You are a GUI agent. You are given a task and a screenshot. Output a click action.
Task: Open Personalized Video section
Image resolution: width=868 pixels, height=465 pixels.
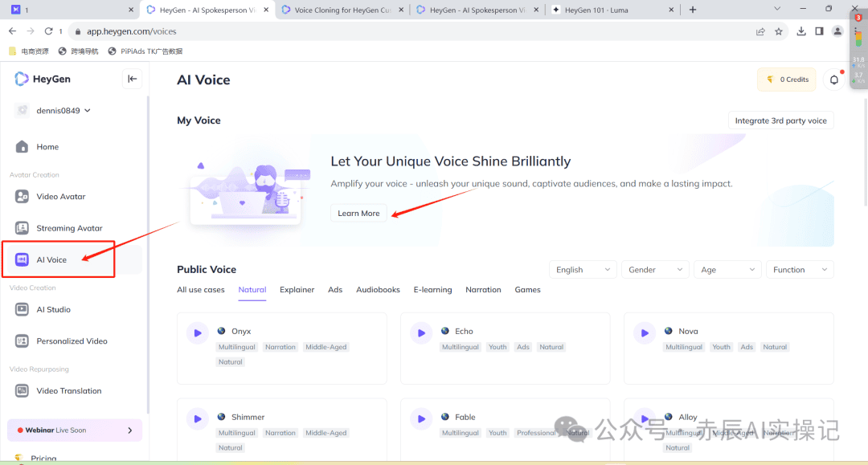pyautogui.click(x=72, y=341)
